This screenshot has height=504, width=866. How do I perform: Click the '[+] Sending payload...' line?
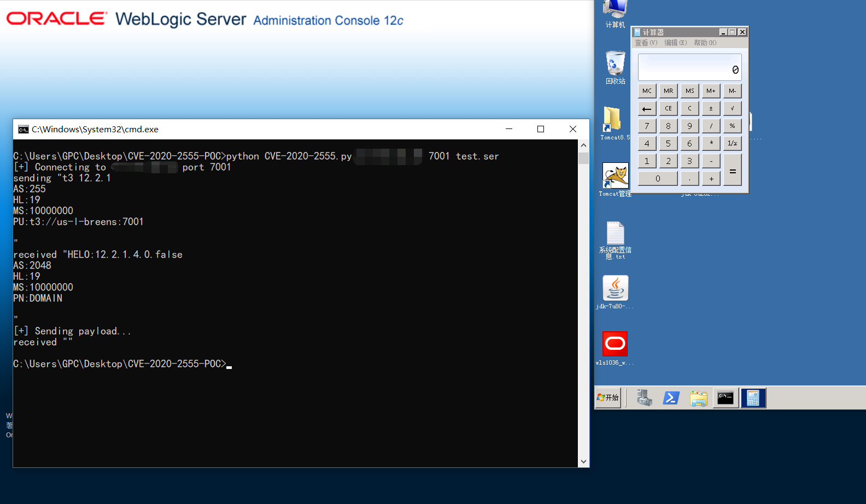pyautogui.click(x=72, y=331)
